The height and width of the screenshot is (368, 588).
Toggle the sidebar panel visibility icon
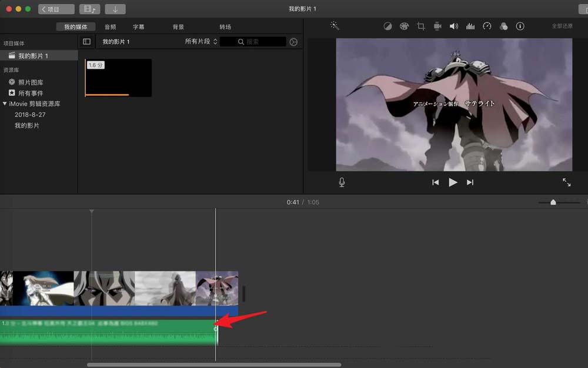click(x=87, y=41)
